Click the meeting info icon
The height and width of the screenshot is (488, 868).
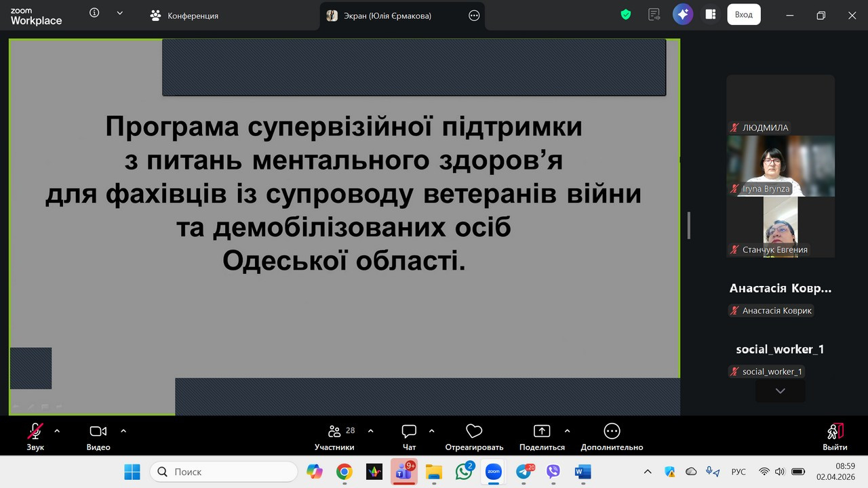[x=94, y=13]
